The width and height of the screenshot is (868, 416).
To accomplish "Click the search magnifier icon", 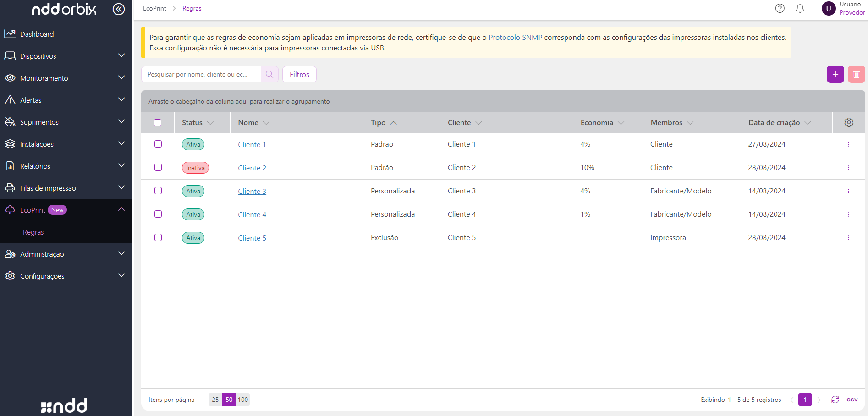I will point(269,74).
